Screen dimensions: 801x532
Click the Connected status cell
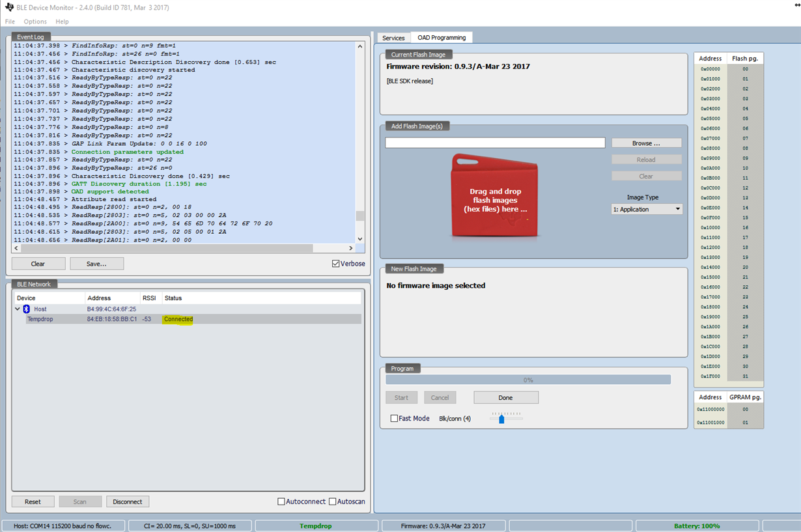click(178, 319)
